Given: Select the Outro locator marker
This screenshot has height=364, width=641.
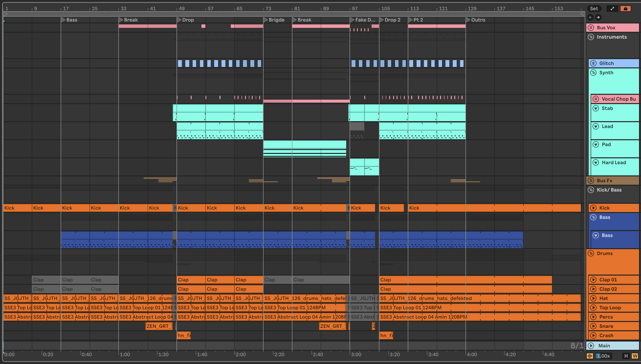Looking at the screenshot, I should pos(468,20).
